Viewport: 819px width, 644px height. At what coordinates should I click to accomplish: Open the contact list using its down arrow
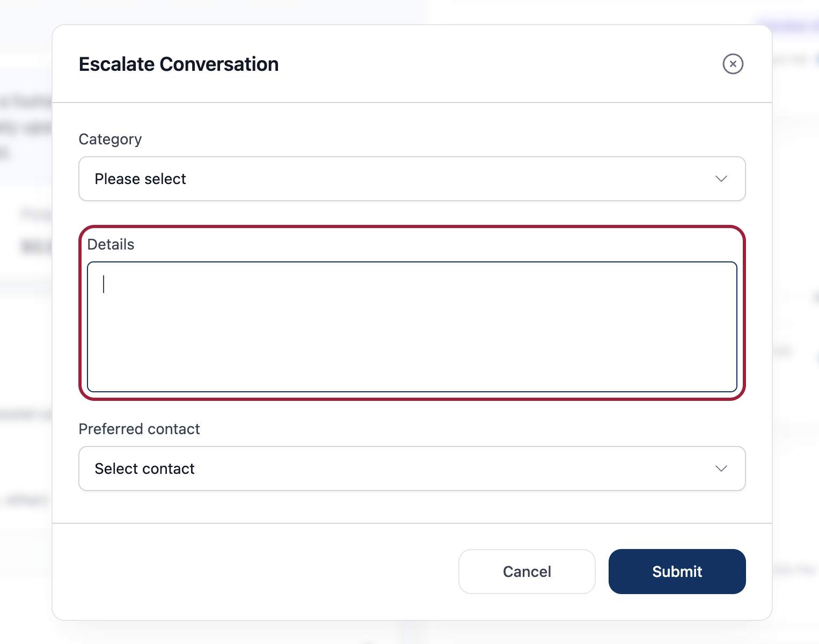pyautogui.click(x=721, y=469)
